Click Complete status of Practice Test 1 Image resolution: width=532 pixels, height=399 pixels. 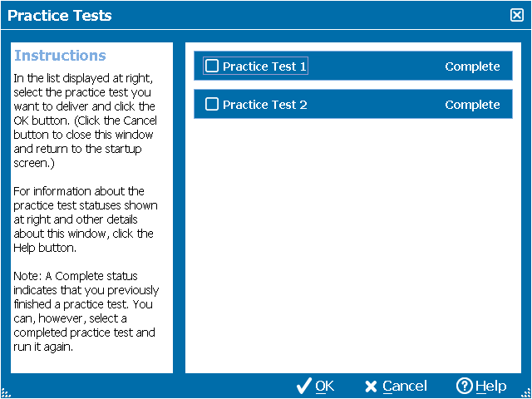[x=472, y=66]
